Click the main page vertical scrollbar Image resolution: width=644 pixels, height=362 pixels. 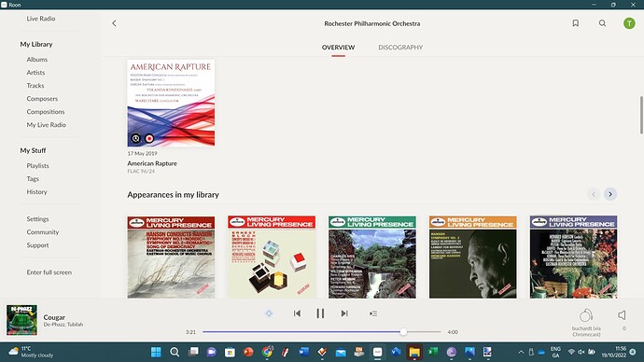[641, 115]
